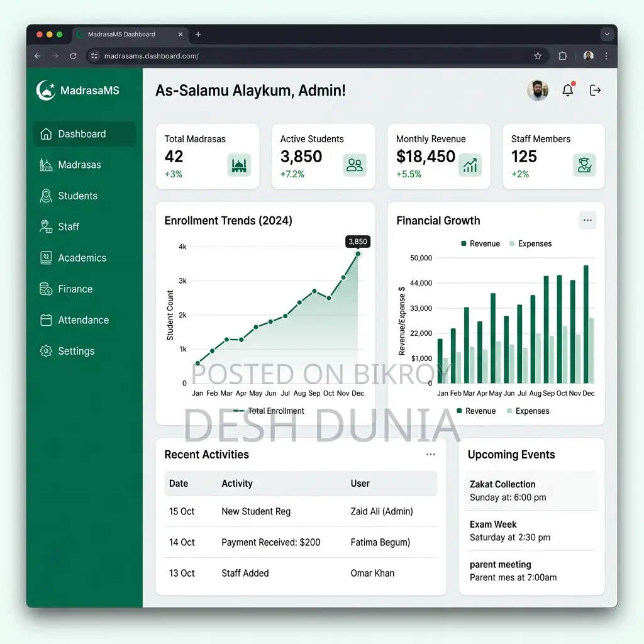Screen dimensions: 644x644
Task: Click the people icon on Active Students card
Action: point(355,165)
